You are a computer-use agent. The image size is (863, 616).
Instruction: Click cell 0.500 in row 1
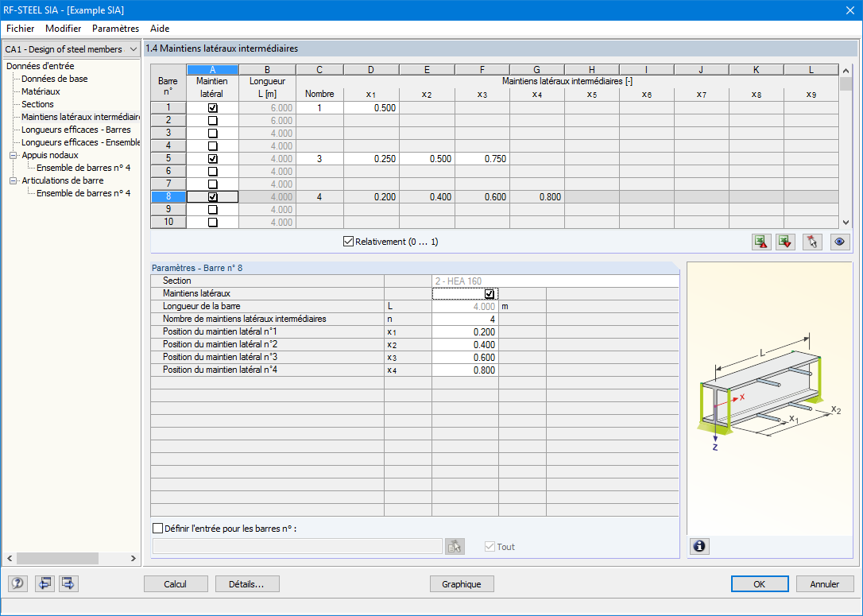point(372,108)
